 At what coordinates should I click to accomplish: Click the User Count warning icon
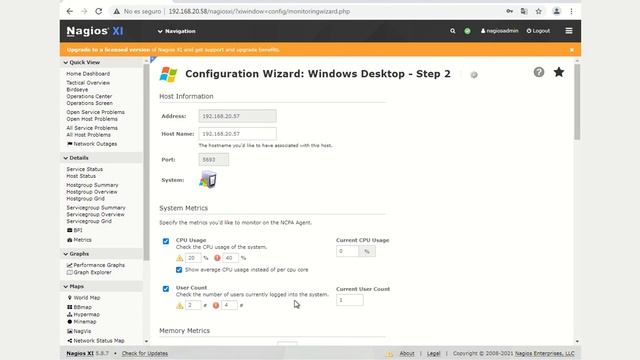(x=180, y=305)
